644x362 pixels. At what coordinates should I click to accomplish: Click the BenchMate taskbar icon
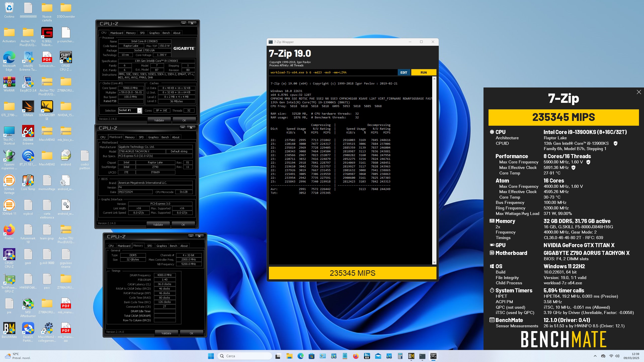411,356
